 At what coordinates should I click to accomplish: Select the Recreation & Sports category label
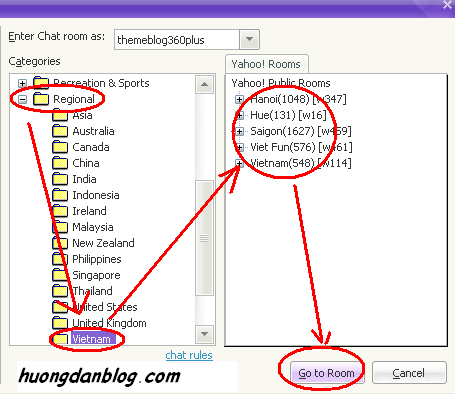point(101,83)
